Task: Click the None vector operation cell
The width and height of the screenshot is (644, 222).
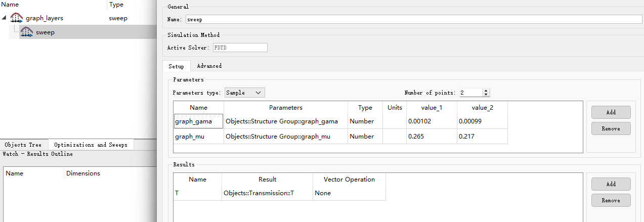Action: [x=349, y=193]
